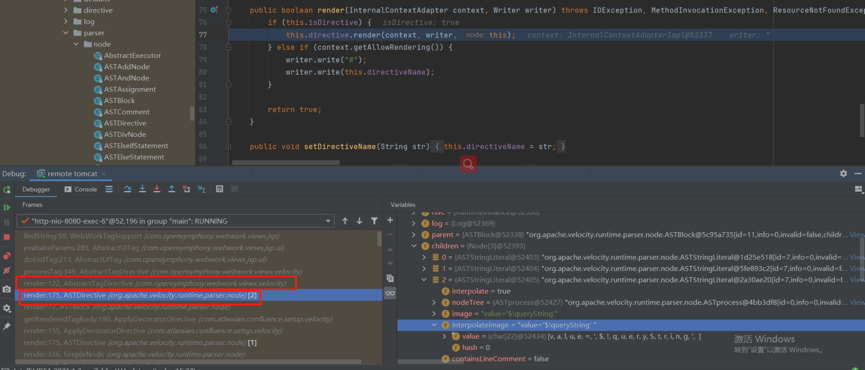Expand the log folder
The image size is (865, 370).
coord(66,22)
